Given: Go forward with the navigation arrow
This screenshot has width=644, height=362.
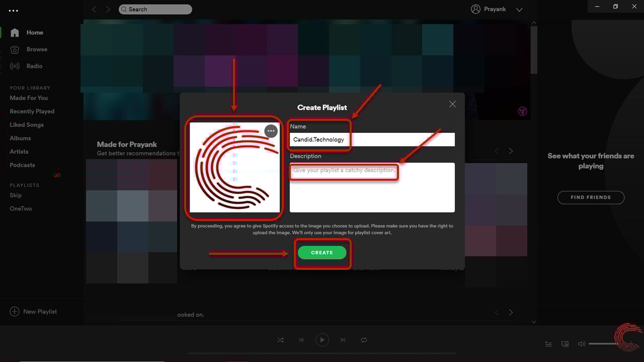Looking at the screenshot, I should pyautogui.click(x=108, y=10).
